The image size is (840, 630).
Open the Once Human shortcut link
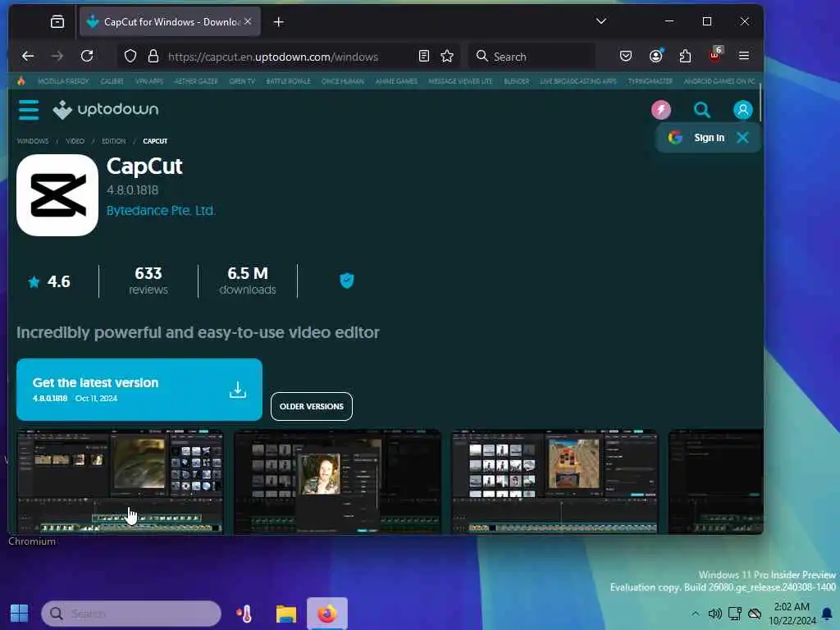click(x=343, y=81)
